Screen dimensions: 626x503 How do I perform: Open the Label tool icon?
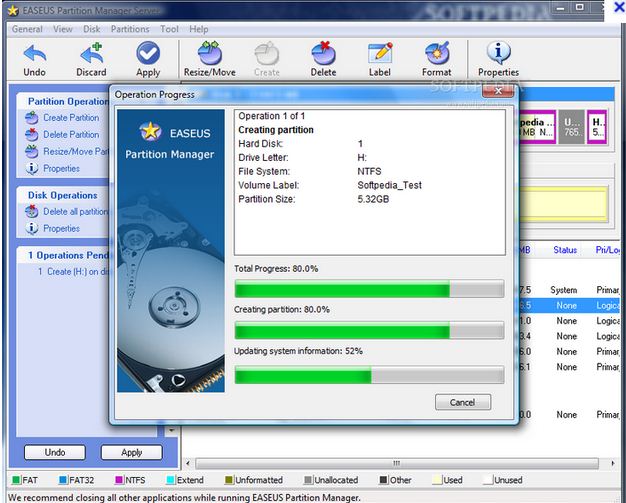click(x=380, y=54)
